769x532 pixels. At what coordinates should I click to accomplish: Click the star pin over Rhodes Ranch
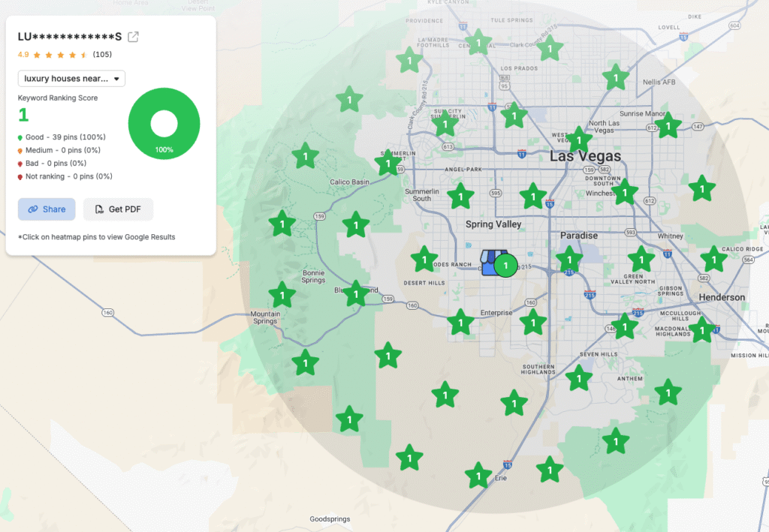tap(424, 260)
